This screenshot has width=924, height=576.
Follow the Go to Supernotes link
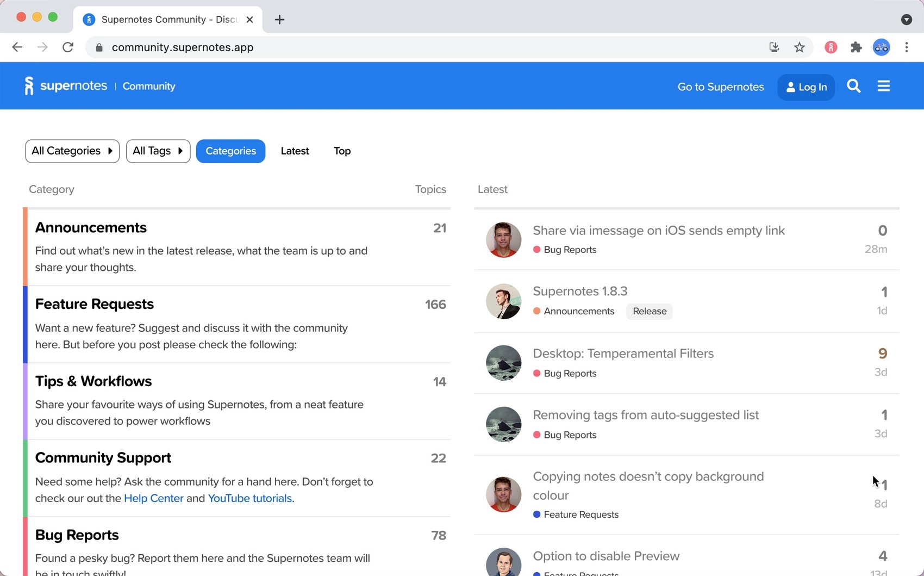(x=721, y=87)
